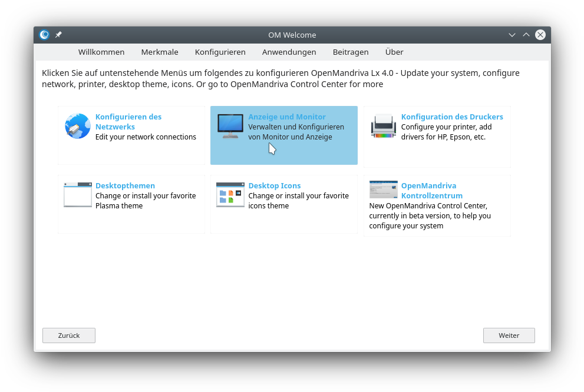Image resolution: width=584 pixels, height=392 pixels.
Task: Go to the Beitragen tab
Action: click(x=351, y=52)
